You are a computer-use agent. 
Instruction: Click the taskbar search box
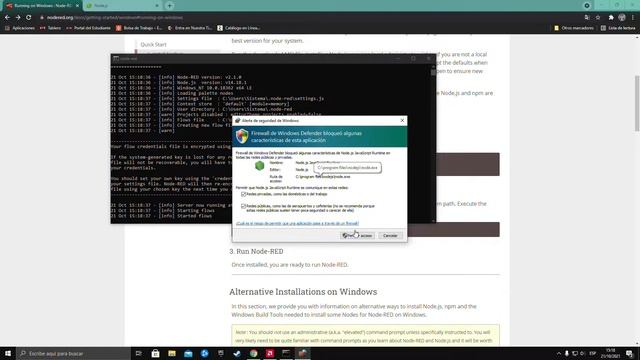tap(73, 353)
